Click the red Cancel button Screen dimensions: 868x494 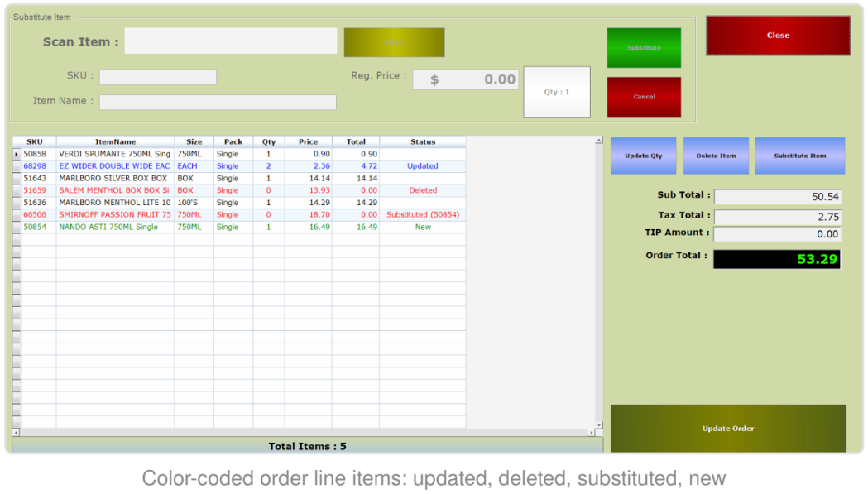tap(644, 97)
